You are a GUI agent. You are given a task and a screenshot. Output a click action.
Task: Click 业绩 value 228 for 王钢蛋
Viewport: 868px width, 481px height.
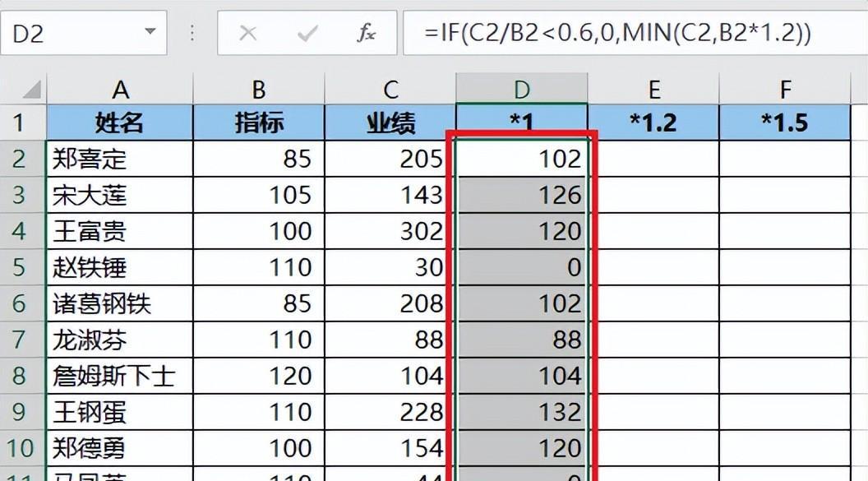390,412
